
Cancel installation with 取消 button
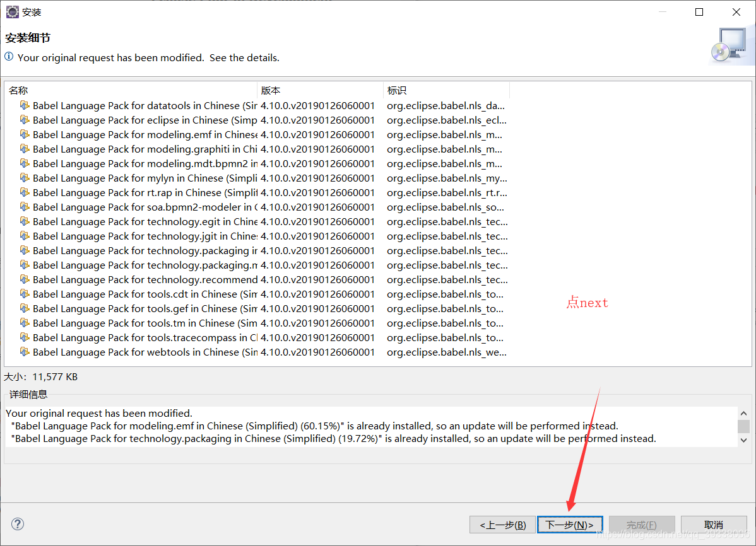tap(714, 525)
